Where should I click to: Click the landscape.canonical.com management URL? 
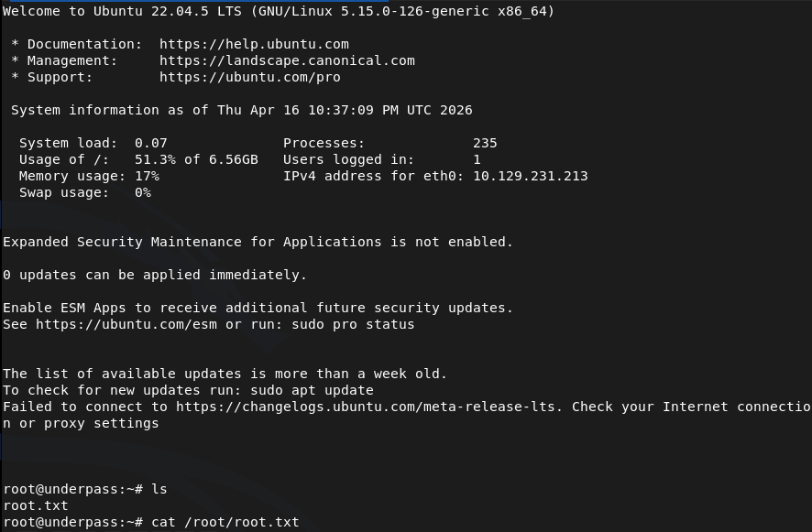(x=287, y=60)
